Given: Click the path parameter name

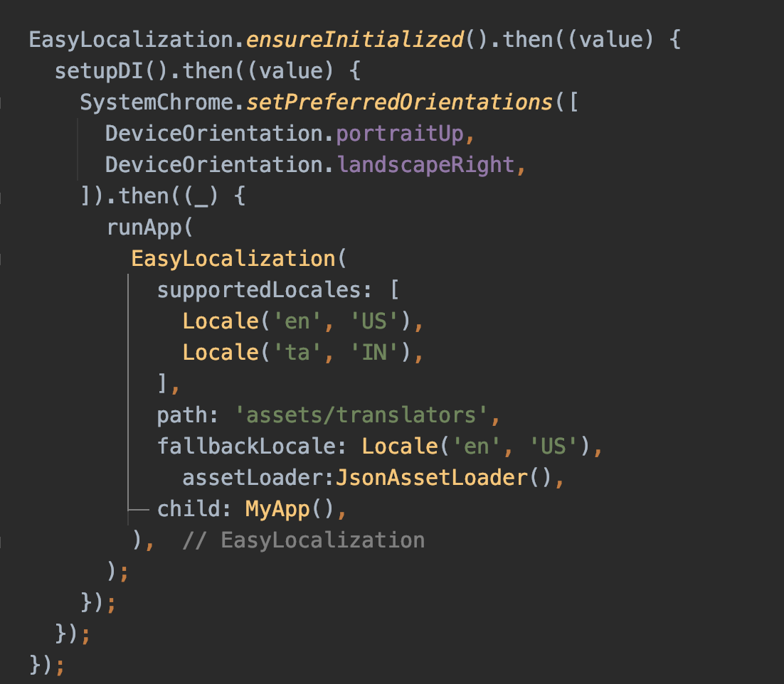Looking at the screenshot, I should 183,416.
